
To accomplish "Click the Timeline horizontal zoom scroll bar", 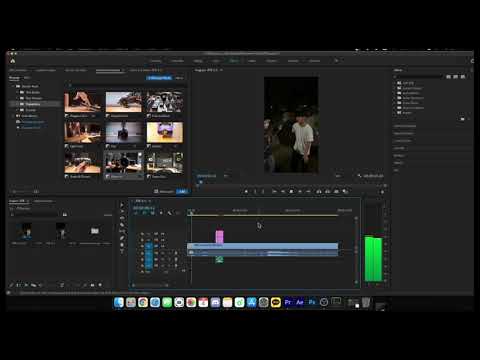I will [150, 285].
